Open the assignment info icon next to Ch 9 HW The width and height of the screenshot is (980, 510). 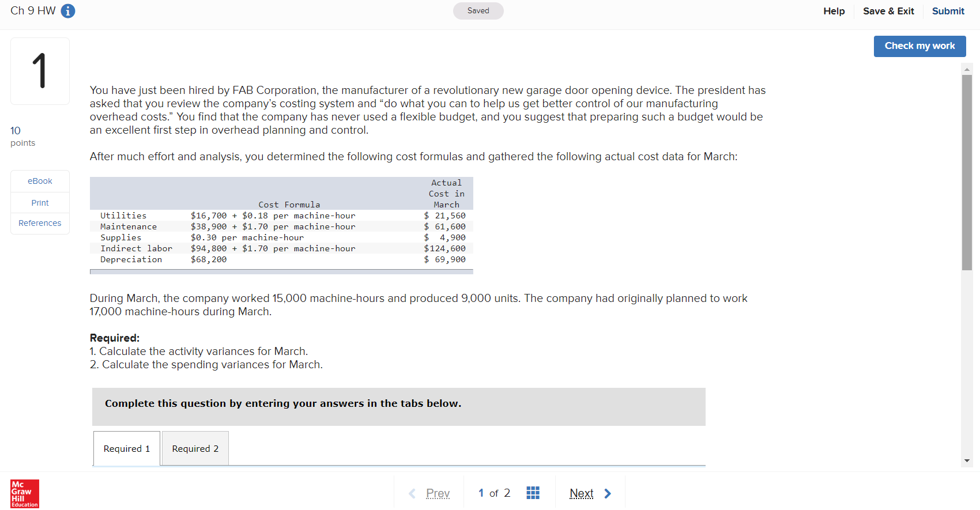click(x=67, y=10)
